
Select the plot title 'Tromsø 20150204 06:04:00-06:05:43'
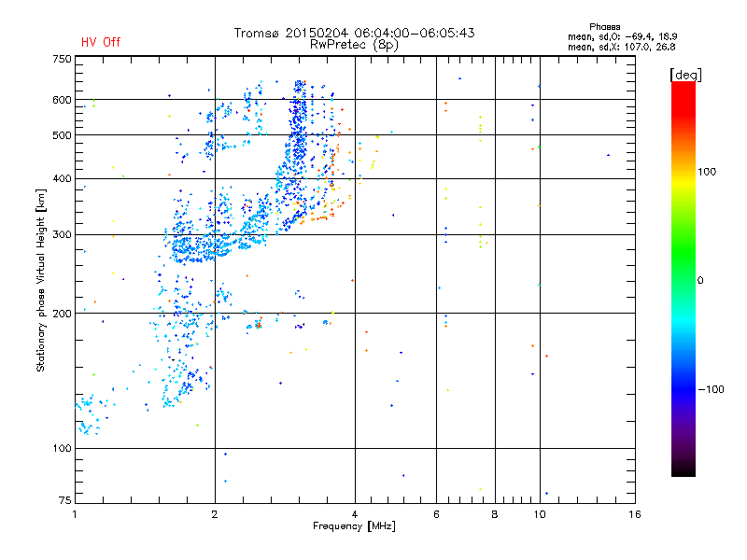point(354,33)
